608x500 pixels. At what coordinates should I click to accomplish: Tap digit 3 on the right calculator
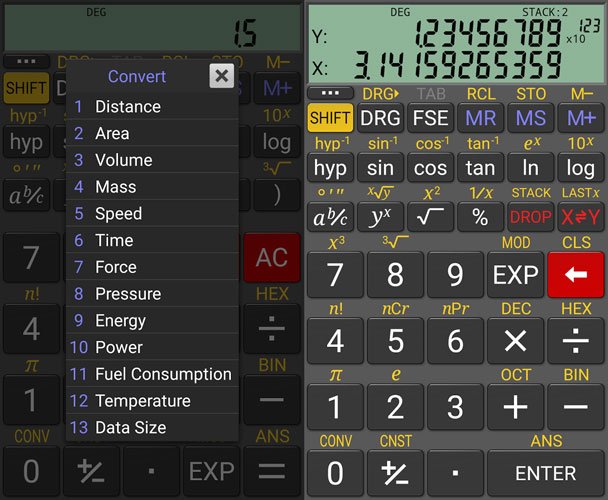click(x=455, y=407)
